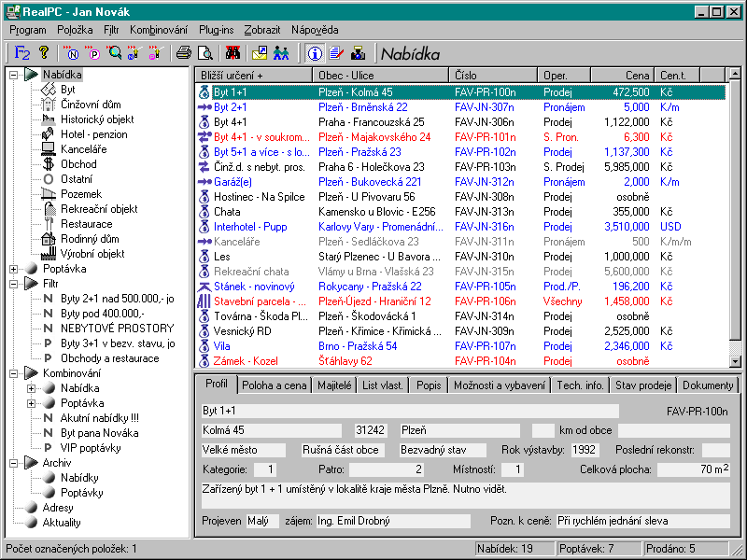The width and height of the screenshot is (747, 560).
Task: Click the list scrollbar down arrow
Action: pos(735,362)
